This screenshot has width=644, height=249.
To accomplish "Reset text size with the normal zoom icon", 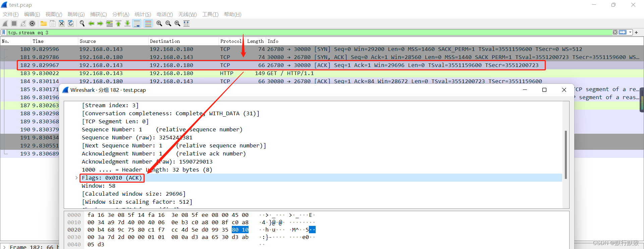I will [x=177, y=23].
